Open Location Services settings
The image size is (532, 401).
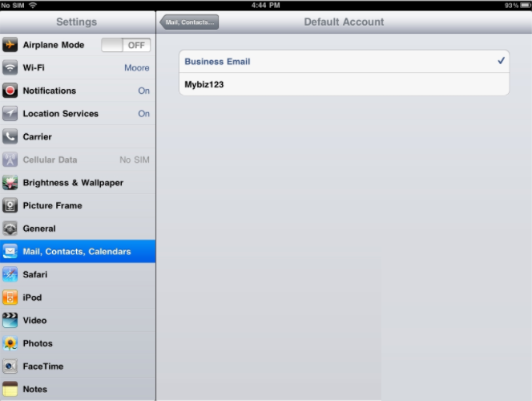[x=62, y=114]
